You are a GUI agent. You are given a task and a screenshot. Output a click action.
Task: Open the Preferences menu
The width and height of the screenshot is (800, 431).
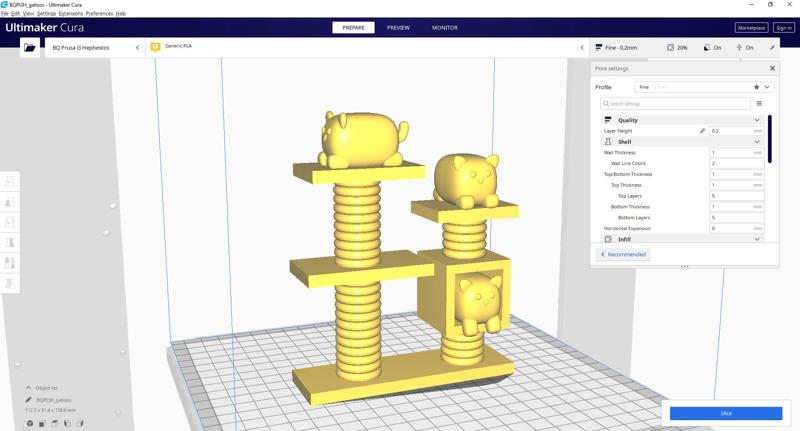(99, 14)
